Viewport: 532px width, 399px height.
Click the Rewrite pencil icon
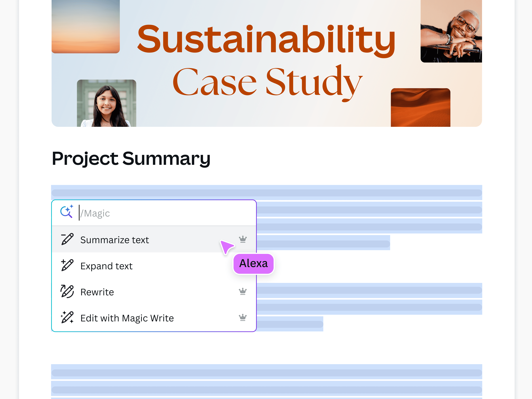[67, 291]
